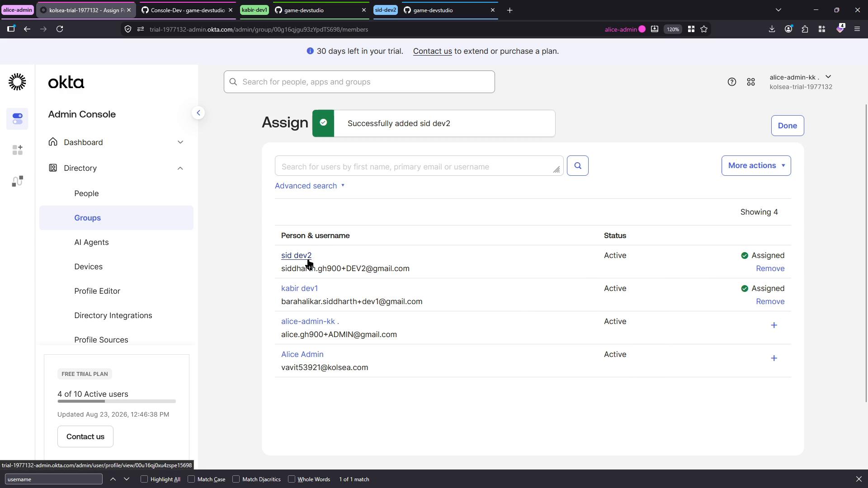The image size is (868, 488).
Task: Reload the page with browser refresh icon
Action: [x=60, y=29]
